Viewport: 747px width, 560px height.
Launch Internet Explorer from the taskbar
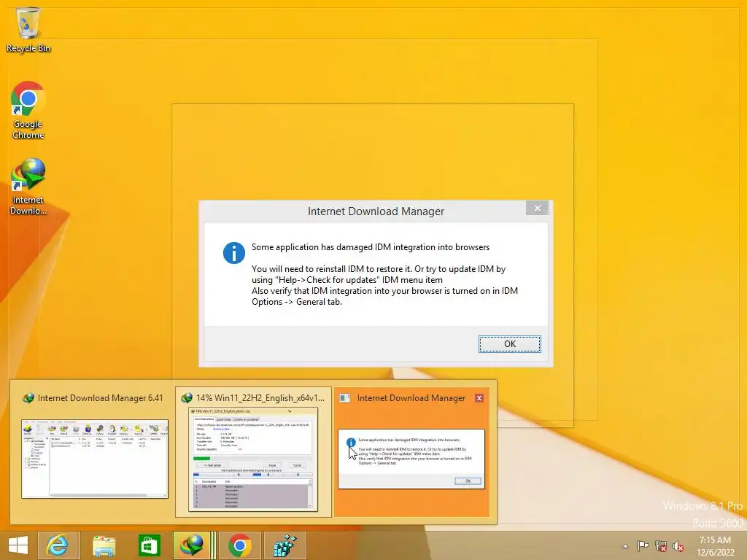57,545
